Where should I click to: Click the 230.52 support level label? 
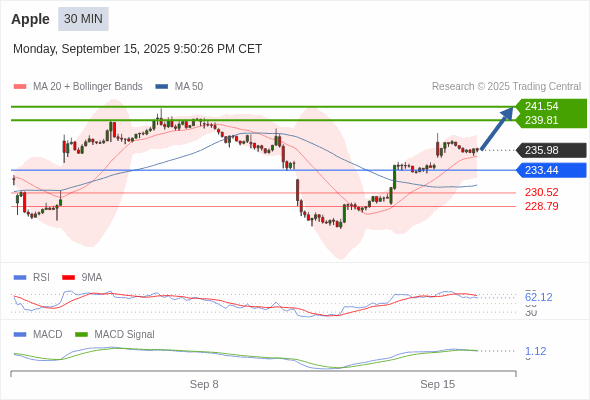[541, 192]
